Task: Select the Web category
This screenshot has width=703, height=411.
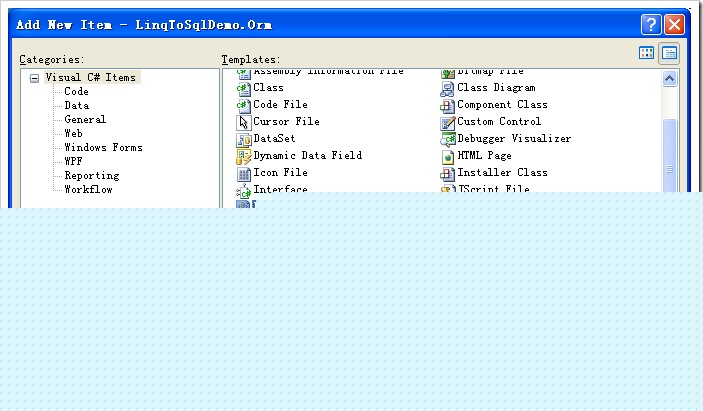Action: coord(73,133)
